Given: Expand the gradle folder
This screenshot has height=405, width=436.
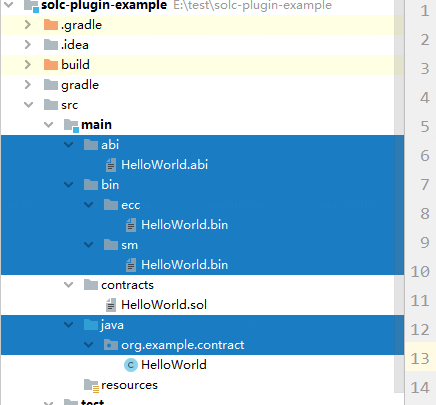Looking at the screenshot, I should [28, 85].
